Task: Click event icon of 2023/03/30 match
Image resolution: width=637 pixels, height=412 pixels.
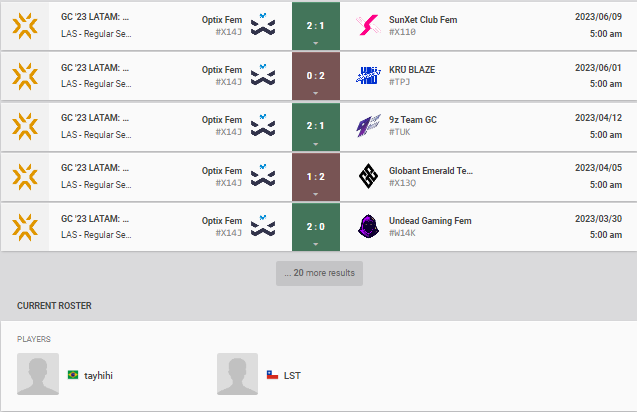Action: click(x=24, y=226)
